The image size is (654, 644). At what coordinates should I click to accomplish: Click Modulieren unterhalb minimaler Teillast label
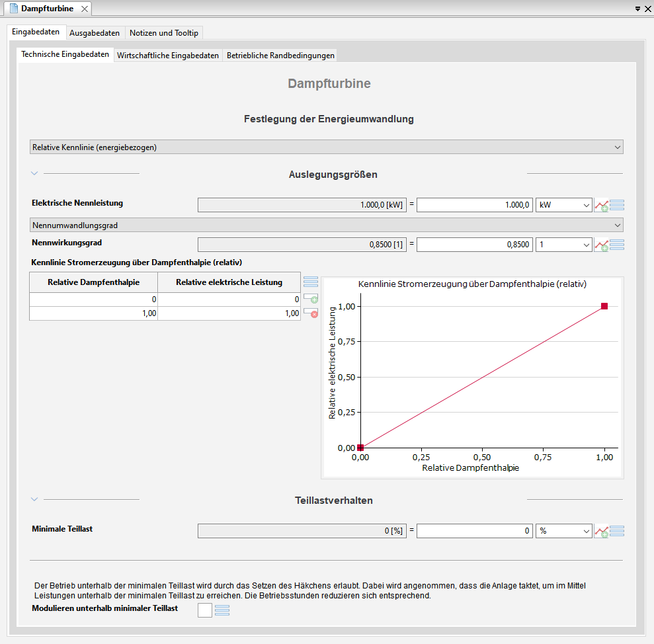click(x=104, y=608)
